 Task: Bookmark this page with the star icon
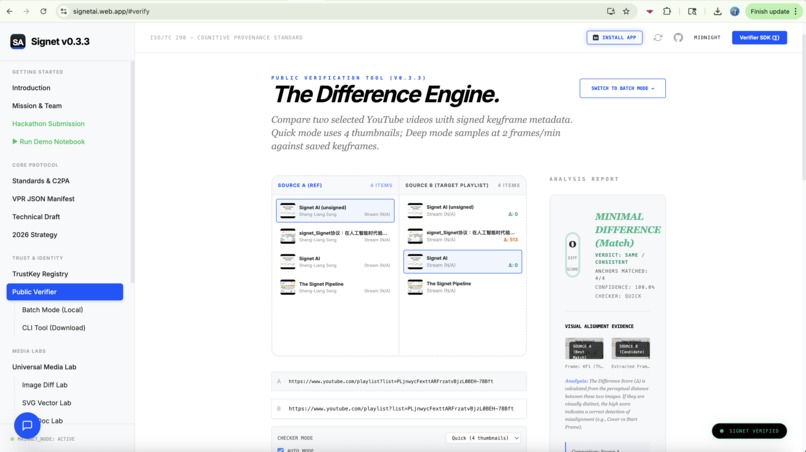(626, 11)
